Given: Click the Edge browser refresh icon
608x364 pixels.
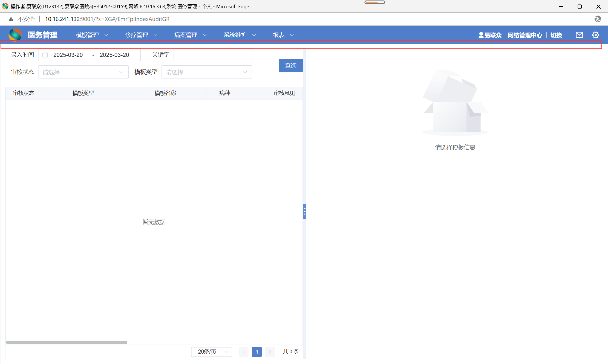Looking at the screenshot, I should (x=598, y=19).
